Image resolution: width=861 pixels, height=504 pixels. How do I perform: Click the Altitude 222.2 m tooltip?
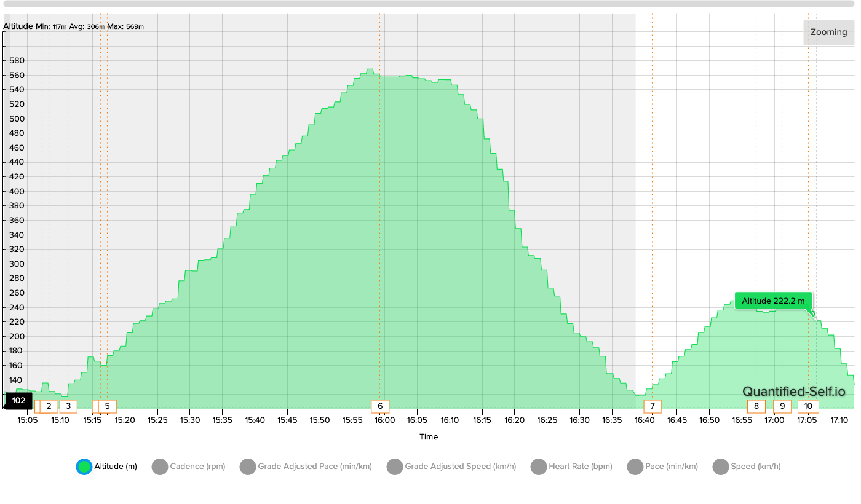[x=773, y=301]
